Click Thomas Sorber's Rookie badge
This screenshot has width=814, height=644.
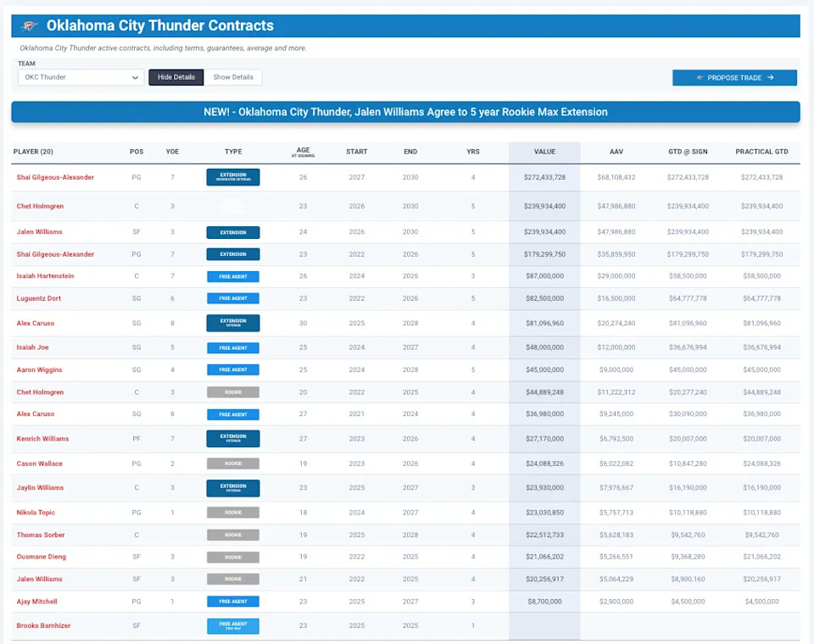tap(232, 535)
